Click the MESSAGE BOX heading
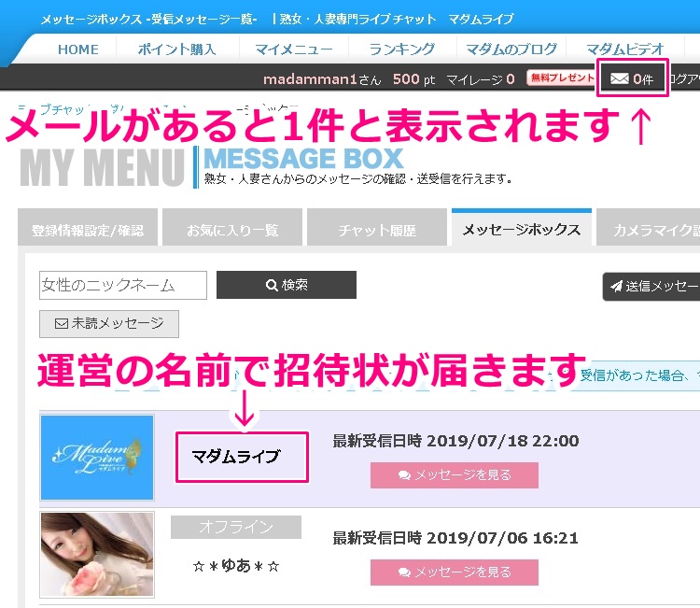Image resolution: width=700 pixels, height=608 pixels. point(303,158)
